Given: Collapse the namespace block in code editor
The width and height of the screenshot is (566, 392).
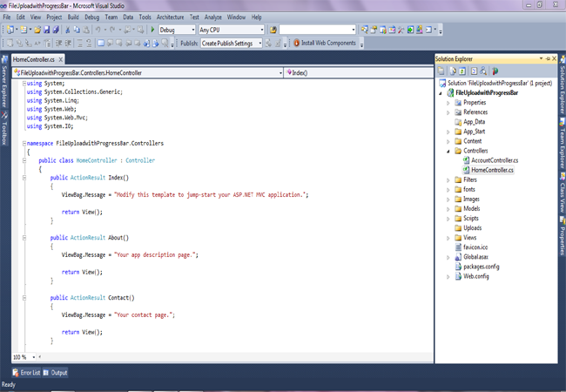Looking at the screenshot, I should pos(24,142).
